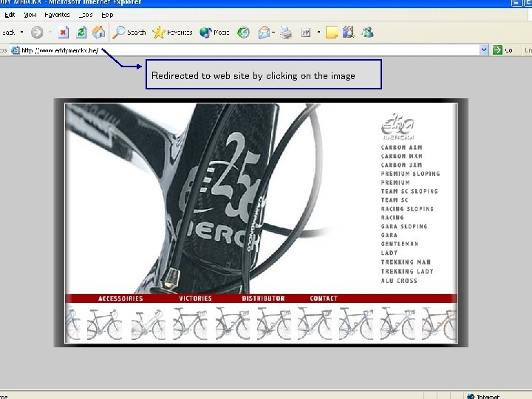Open the ALU CROSS link
The width and height of the screenshot is (532, 399).
tap(399, 281)
